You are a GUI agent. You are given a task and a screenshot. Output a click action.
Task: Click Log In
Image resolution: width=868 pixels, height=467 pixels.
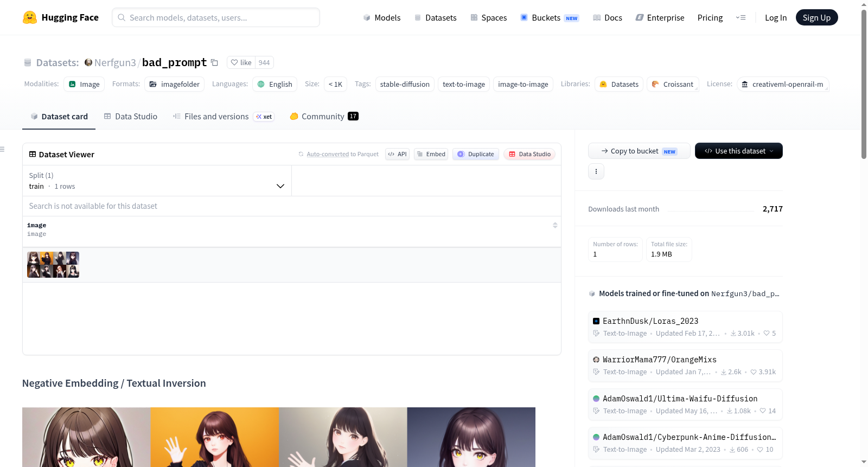pyautogui.click(x=775, y=17)
